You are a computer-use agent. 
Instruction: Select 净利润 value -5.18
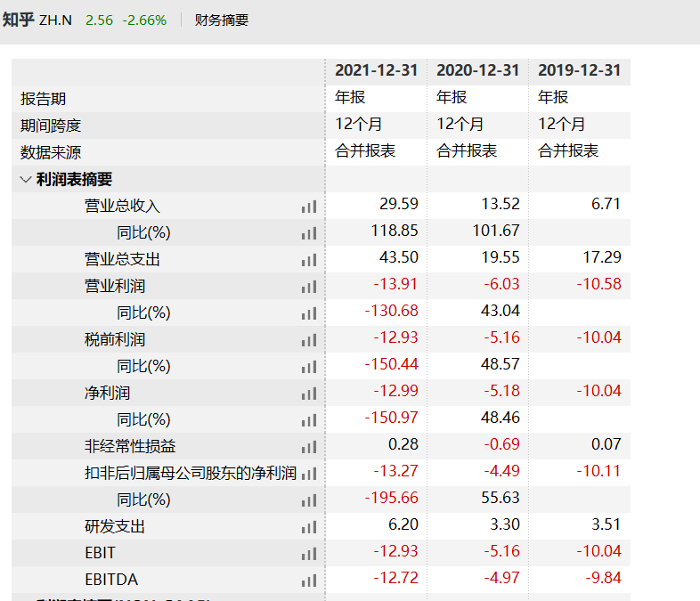click(x=501, y=391)
